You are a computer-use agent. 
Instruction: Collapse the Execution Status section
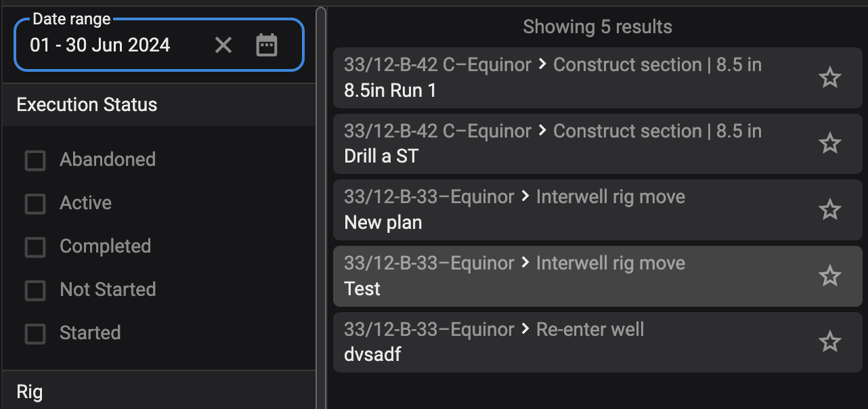coord(87,105)
